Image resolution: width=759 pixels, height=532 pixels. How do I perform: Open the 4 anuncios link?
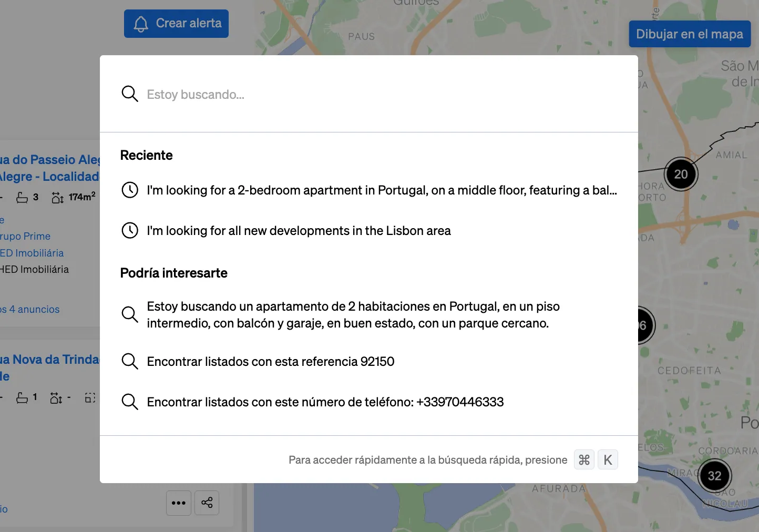(x=30, y=309)
